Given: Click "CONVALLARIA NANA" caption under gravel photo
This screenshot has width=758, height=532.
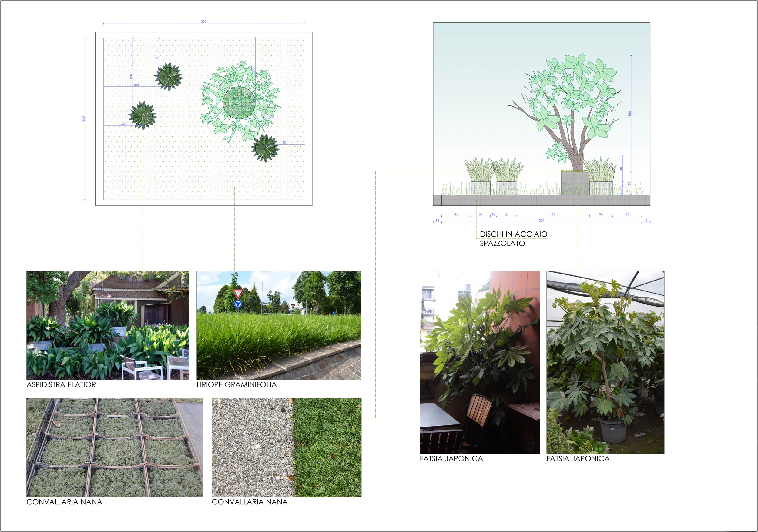Looking at the screenshot, I should coord(250,502).
